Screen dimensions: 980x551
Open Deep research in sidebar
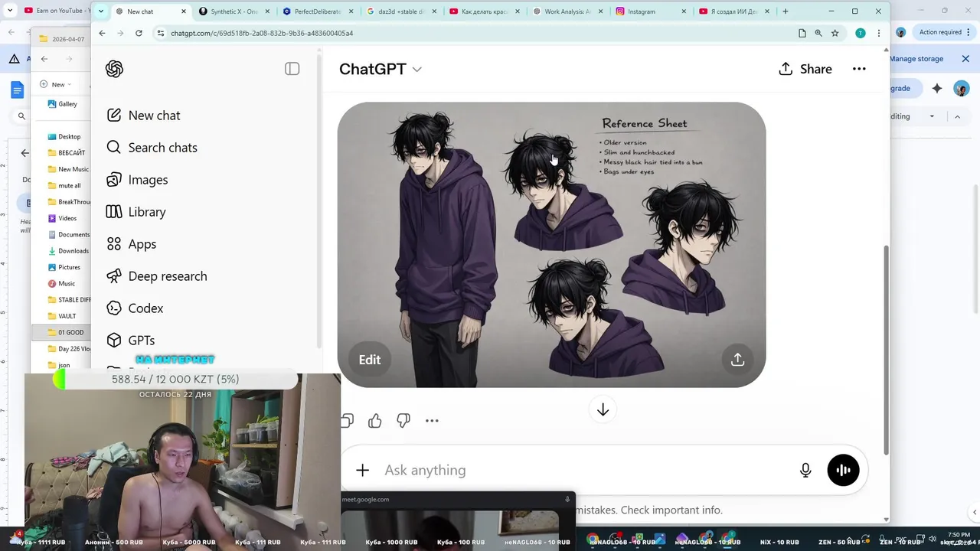tap(157, 276)
